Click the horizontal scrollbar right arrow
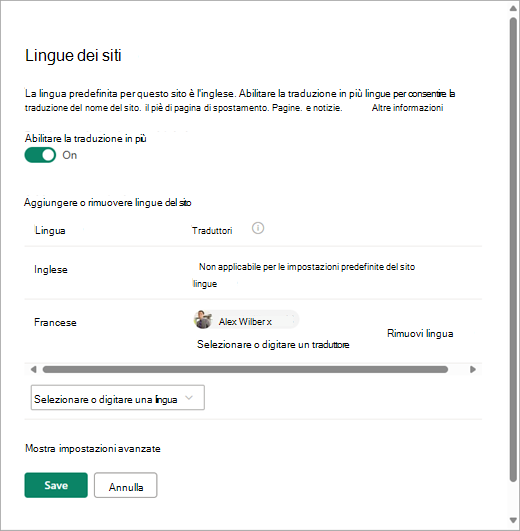The image size is (520, 531). [473, 369]
